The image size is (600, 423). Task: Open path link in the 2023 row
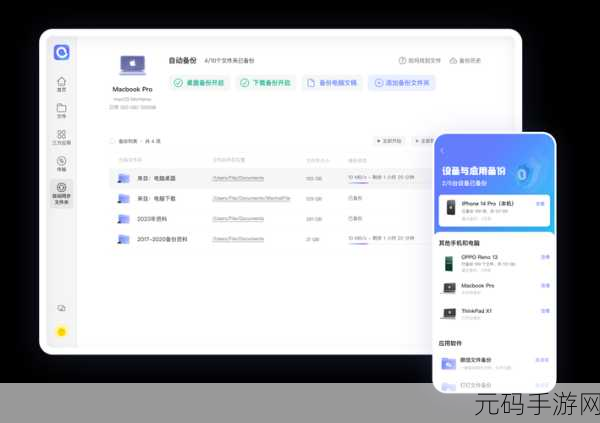238,219
